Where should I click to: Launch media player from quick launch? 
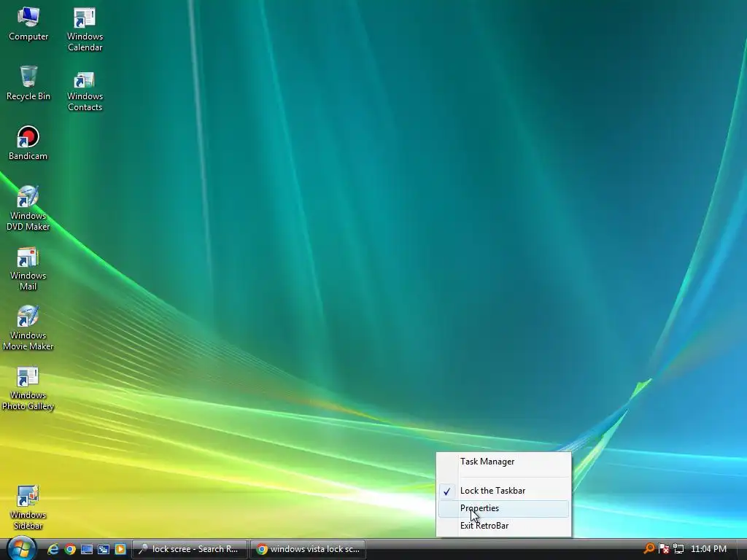coord(120,549)
